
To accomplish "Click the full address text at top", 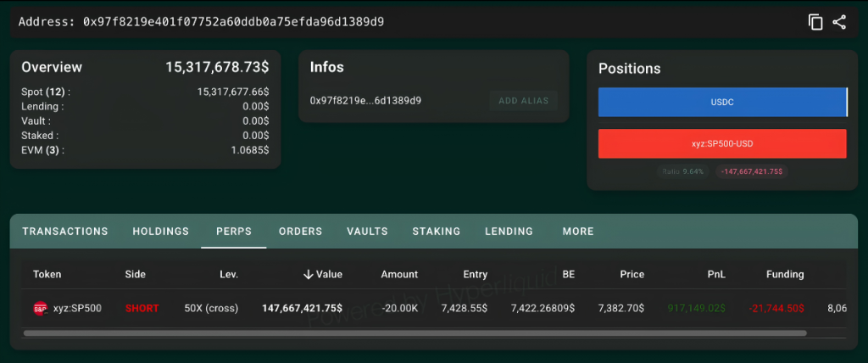I will (x=234, y=22).
